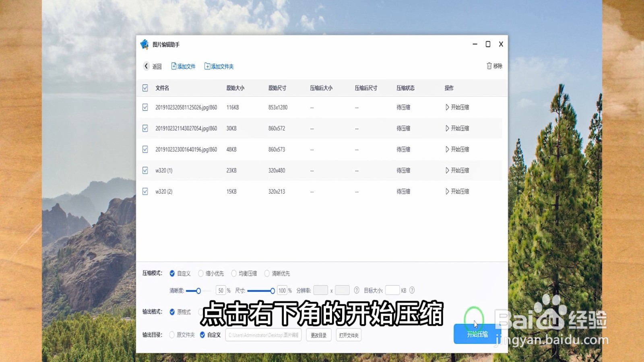Toggle the select-all checkbox in header
Screen dimensions: 644x362
(x=145, y=87)
